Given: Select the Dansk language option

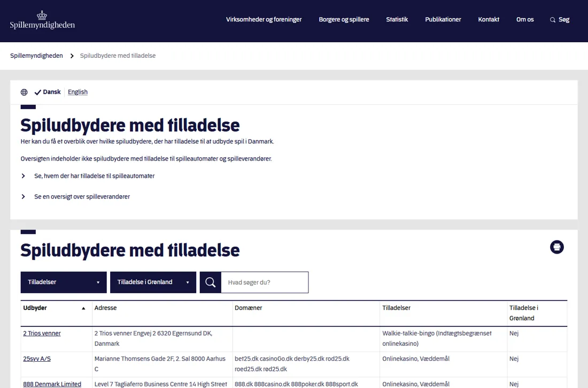Looking at the screenshot, I should (x=52, y=92).
